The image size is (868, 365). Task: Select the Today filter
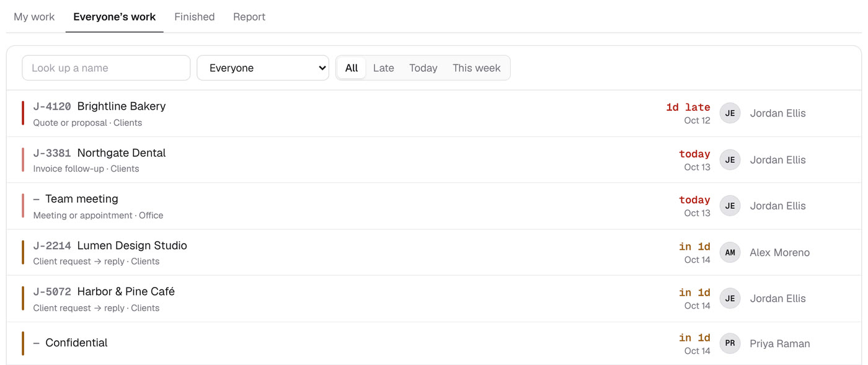tap(423, 68)
